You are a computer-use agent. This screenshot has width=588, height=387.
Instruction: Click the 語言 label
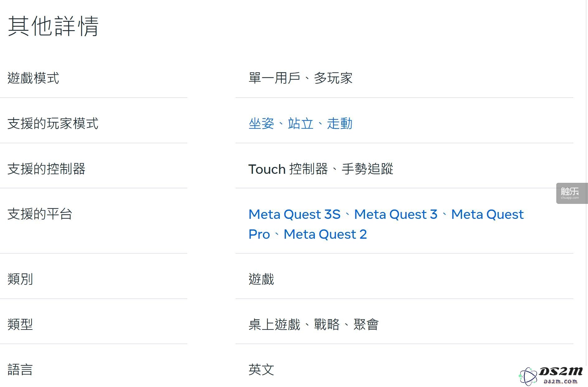point(20,370)
